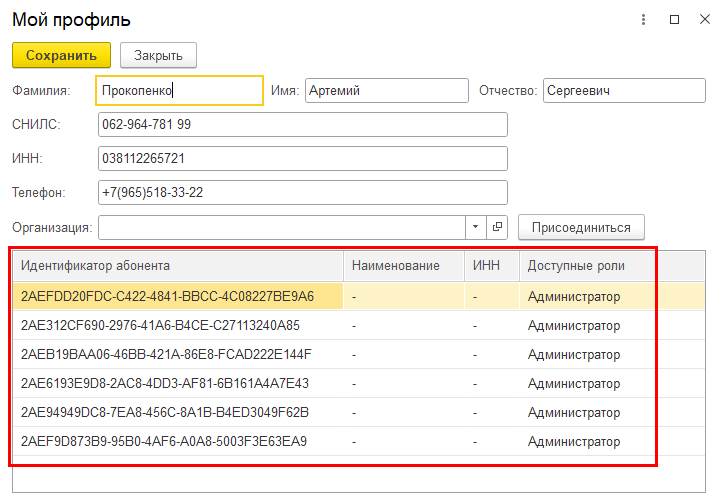Select row 2AE312CF690-2976-41A6-B4CE-C27113240A85
725x503 pixels.
tap(359, 325)
